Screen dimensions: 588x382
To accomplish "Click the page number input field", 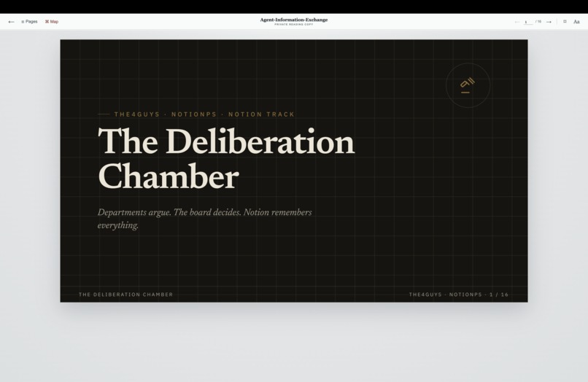I will click(528, 22).
